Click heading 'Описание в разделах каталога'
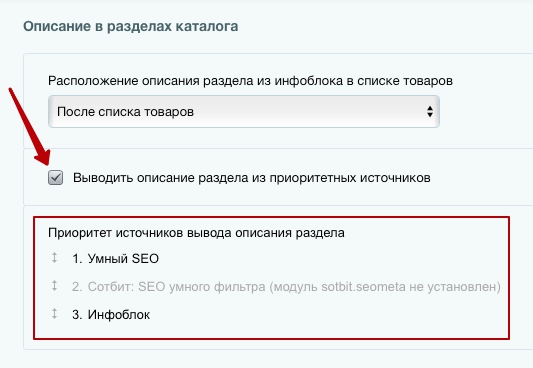The width and height of the screenshot is (533, 368). click(131, 26)
